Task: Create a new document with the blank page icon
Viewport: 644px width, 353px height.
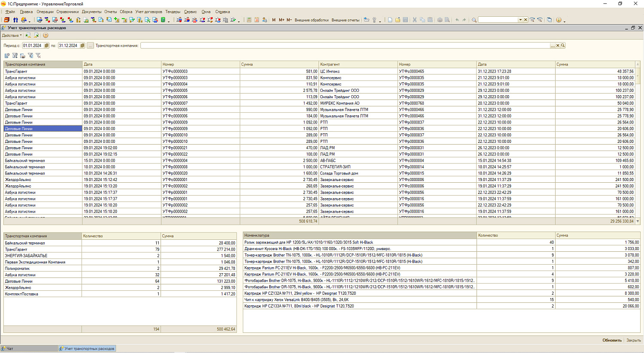Action: (x=390, y=20)
